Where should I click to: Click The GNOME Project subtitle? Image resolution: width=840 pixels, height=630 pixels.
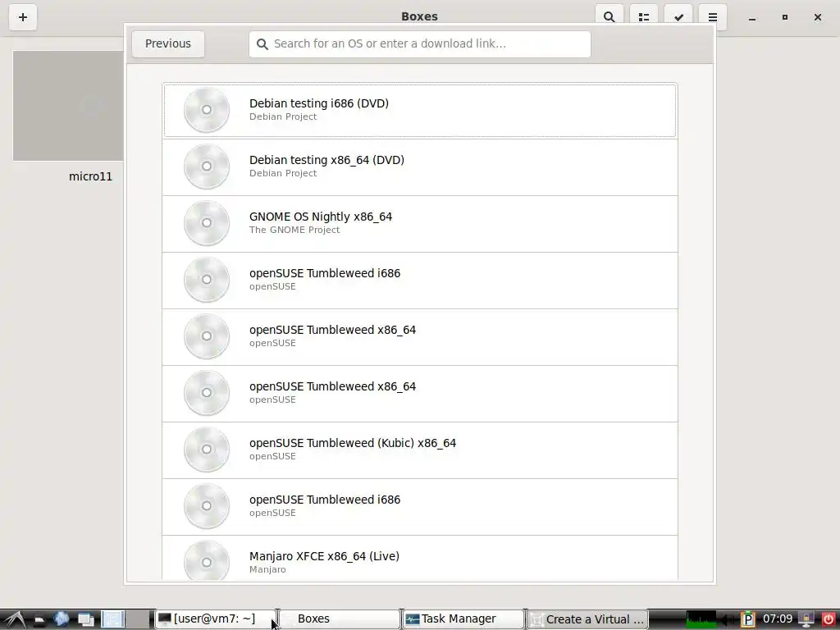tap(294, 230)
